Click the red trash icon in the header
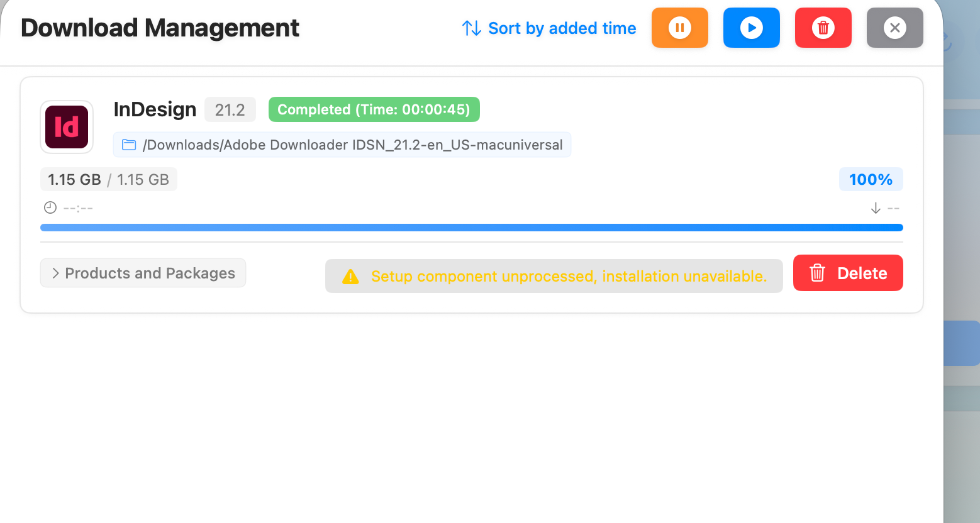 coord(823,28)
